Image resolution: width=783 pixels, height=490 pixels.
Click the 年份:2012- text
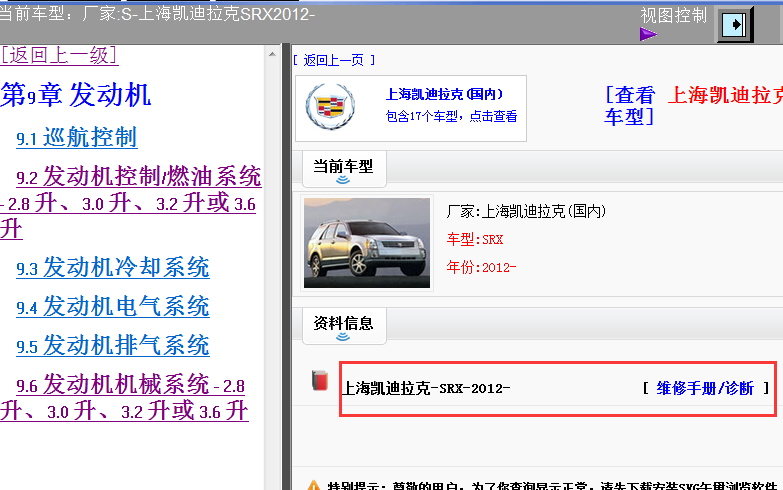[x=481, y=267]
